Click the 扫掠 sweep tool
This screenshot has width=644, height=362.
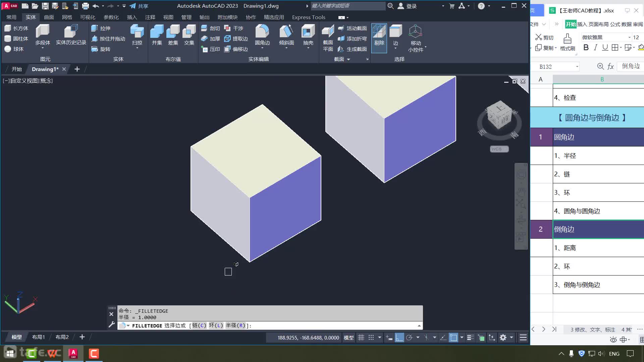point(137,35)
